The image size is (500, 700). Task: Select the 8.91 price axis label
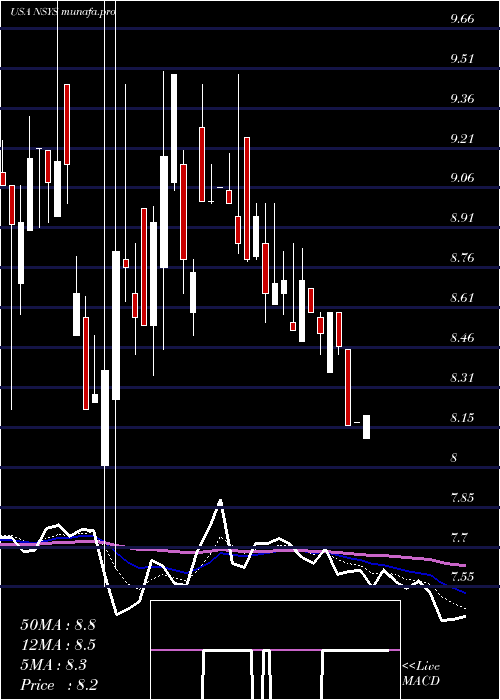462,218
